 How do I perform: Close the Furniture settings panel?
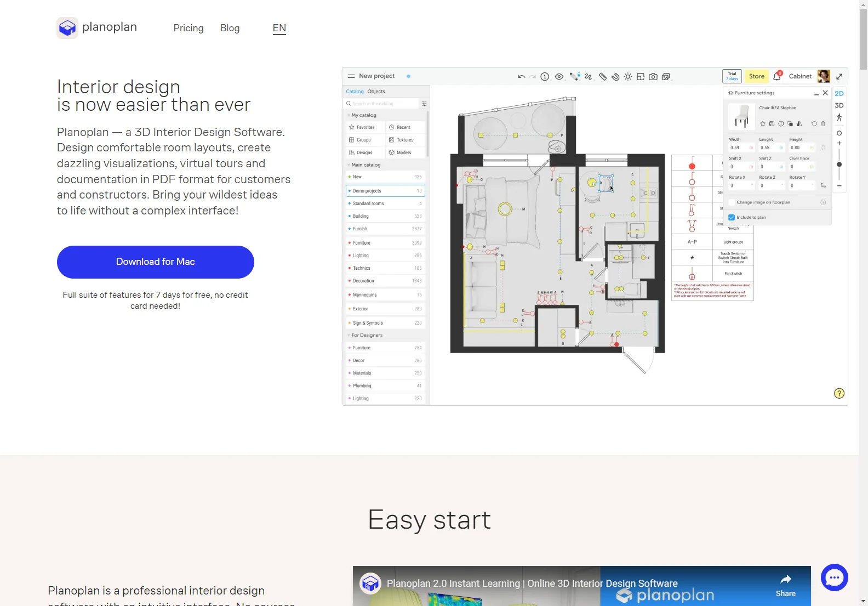[825, 93]
